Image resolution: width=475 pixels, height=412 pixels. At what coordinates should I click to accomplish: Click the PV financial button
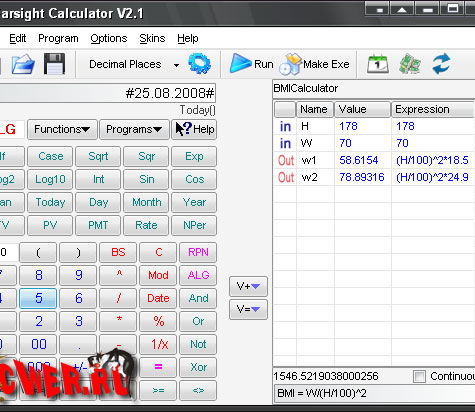coord(50,225)
